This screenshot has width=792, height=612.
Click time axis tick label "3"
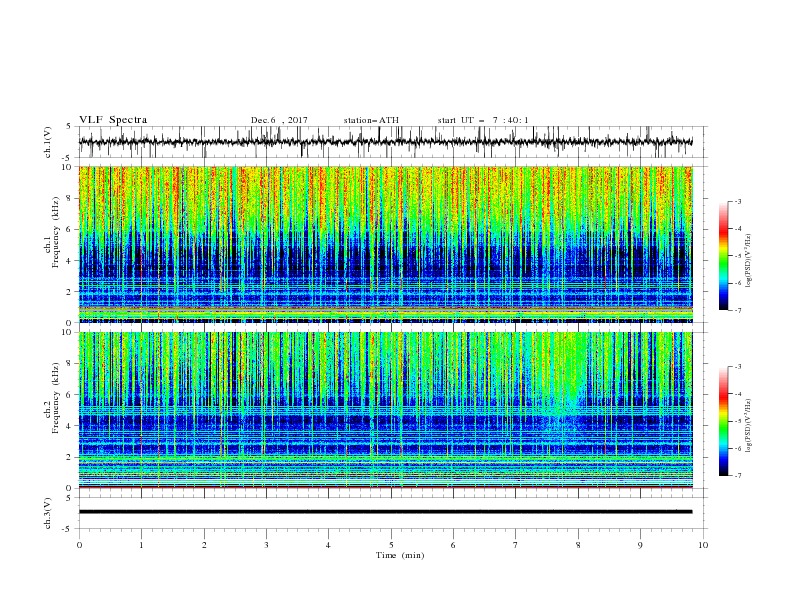[x=266, y=545]
